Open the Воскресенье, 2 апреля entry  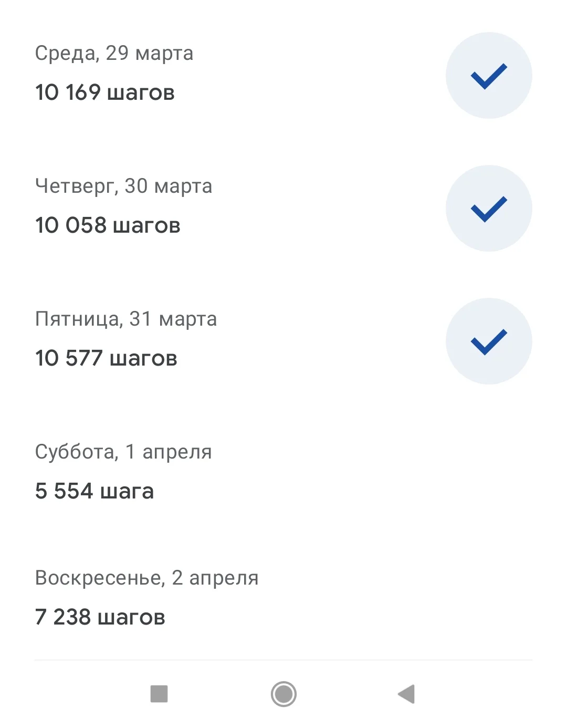click(146, 578)
